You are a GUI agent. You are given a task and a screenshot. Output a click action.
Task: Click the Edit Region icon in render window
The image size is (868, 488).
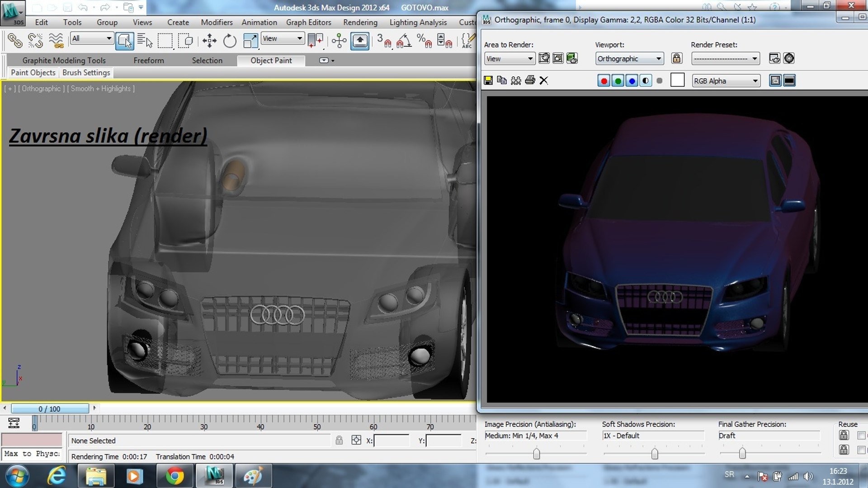tap(544, 58)
